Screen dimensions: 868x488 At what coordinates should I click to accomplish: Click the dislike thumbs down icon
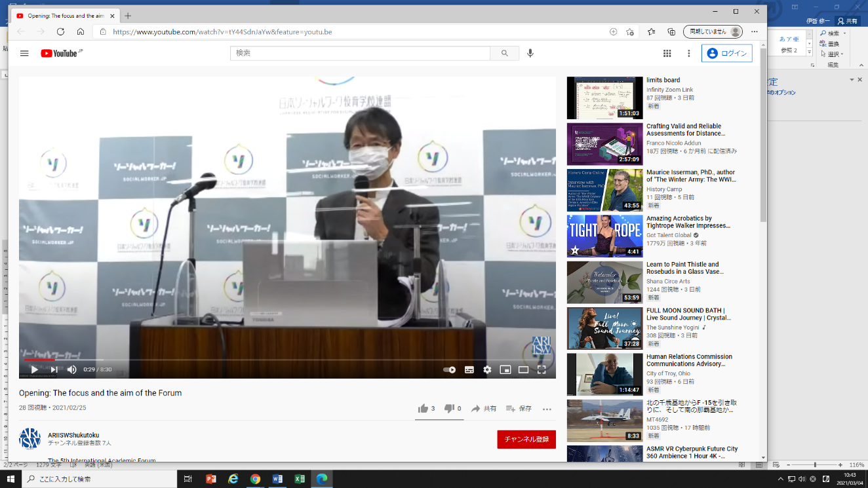(x=449, y=409)
